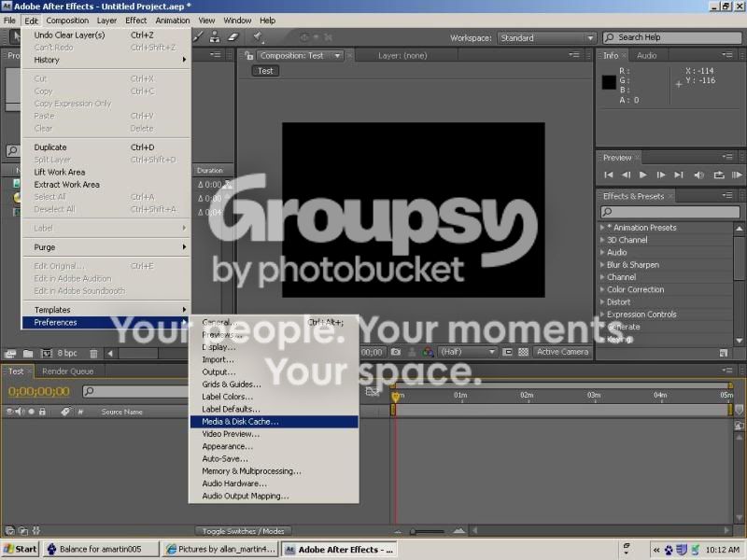Click the label column tag icon
Image resolution: width=747 pixels, height=560 pixels.
click(65, 412)
